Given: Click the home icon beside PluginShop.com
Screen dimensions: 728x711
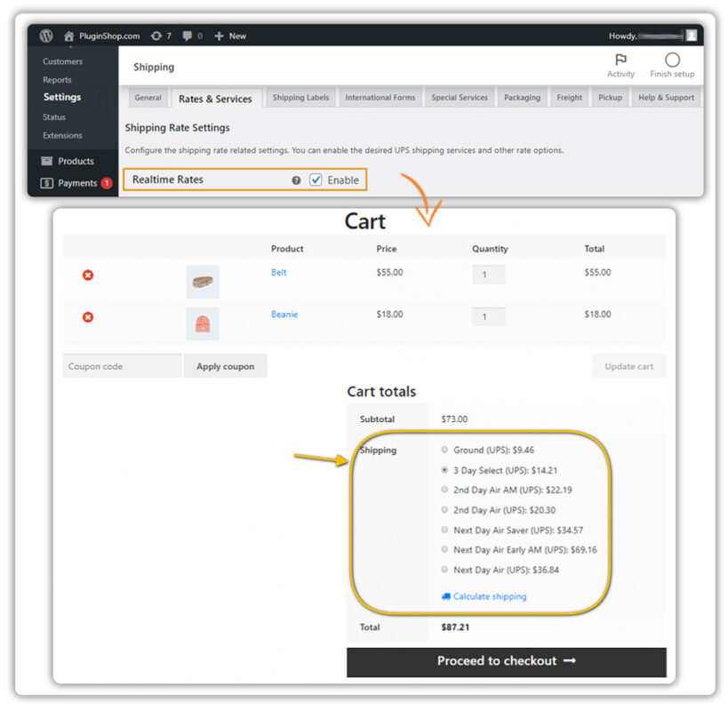Looking at the screenshot, I should (x=68, y=36).
